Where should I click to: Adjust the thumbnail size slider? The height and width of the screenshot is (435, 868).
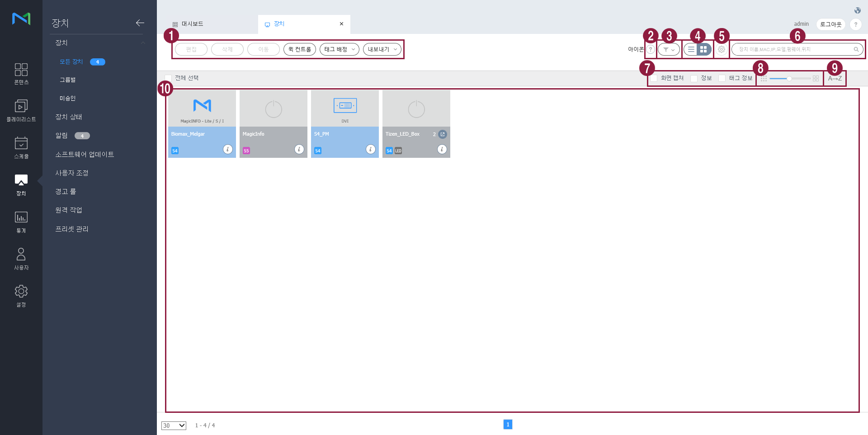tap(789, 79)
